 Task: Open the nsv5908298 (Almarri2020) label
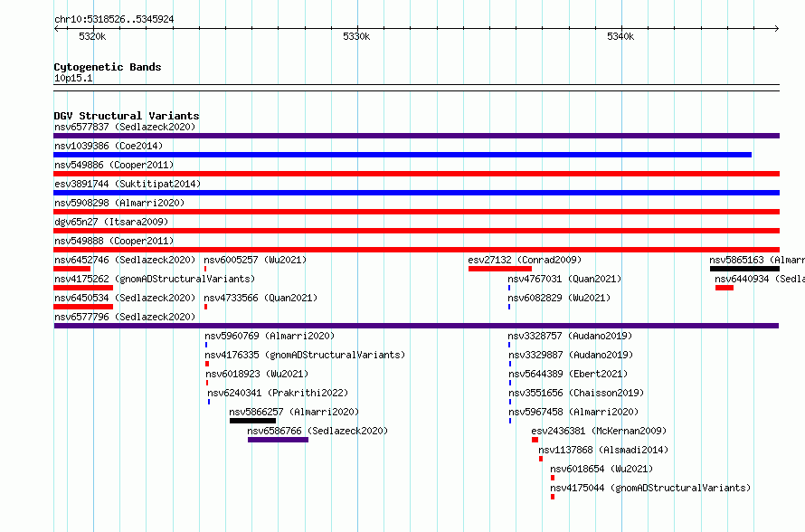tap(119, 203)
